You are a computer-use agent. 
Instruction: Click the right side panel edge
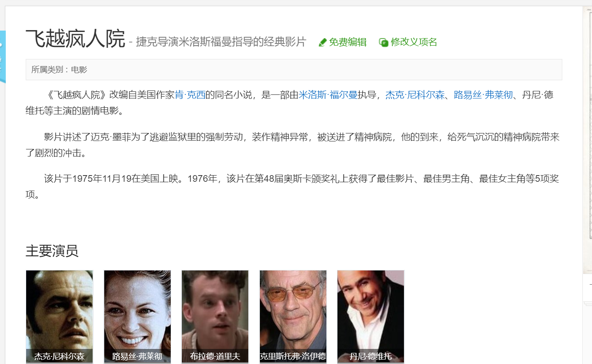[x=587, y=142]
